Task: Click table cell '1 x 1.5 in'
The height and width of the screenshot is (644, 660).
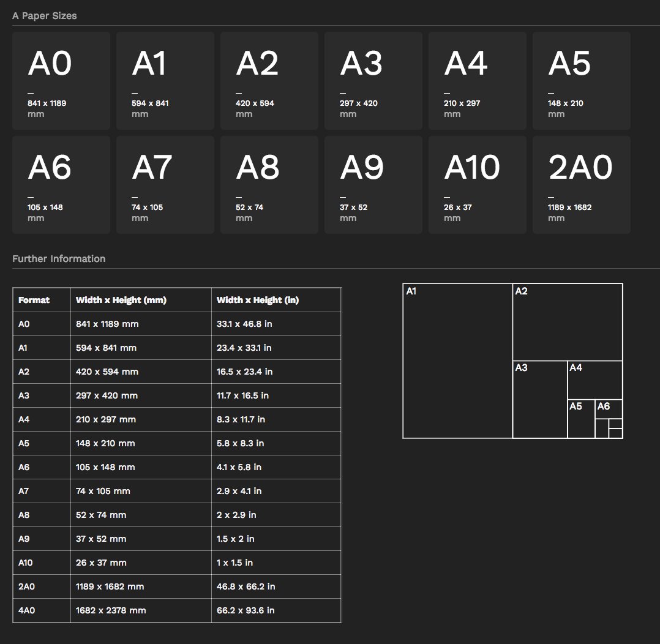Action: click(276, 563)
